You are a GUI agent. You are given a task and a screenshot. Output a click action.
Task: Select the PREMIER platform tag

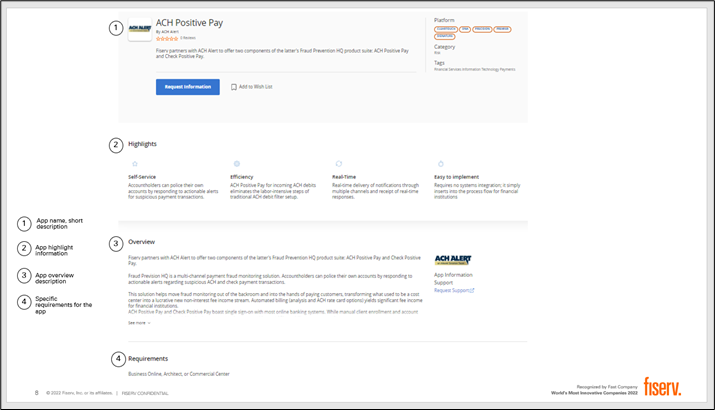[x=502, y=29]
